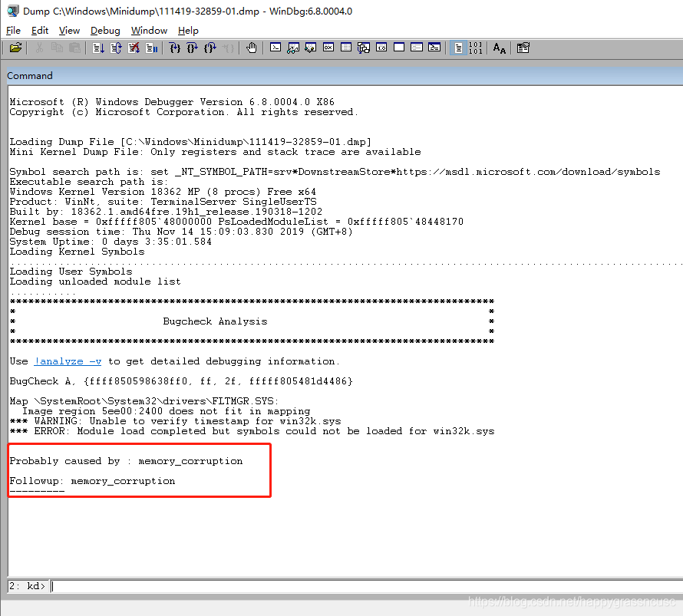
Task: Expand the Help menu
Action: pyautogui.click(x=188, y=31)
